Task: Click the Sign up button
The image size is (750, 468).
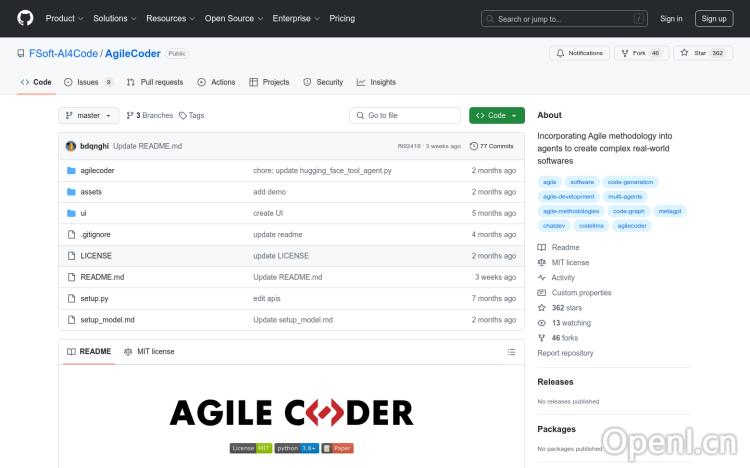Action: point(714,18)
